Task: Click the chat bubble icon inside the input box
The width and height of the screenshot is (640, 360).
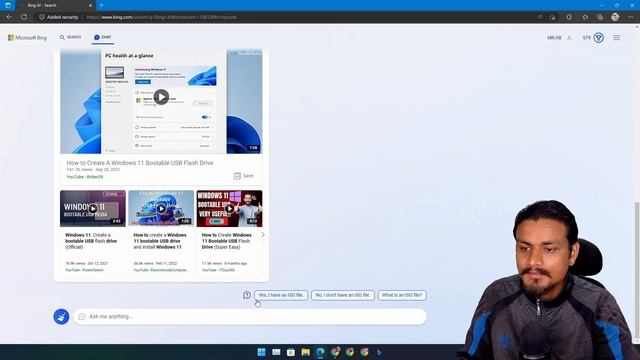Action: point(82,317)
